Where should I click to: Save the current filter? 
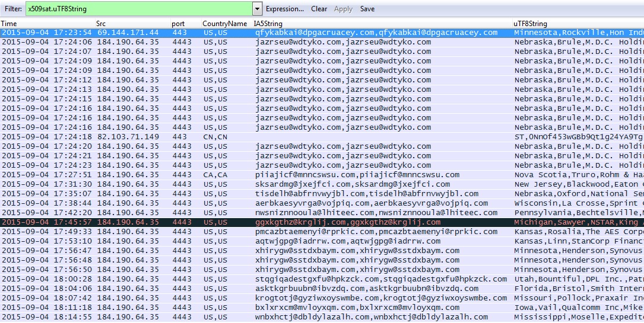click(x=367, y=9)
